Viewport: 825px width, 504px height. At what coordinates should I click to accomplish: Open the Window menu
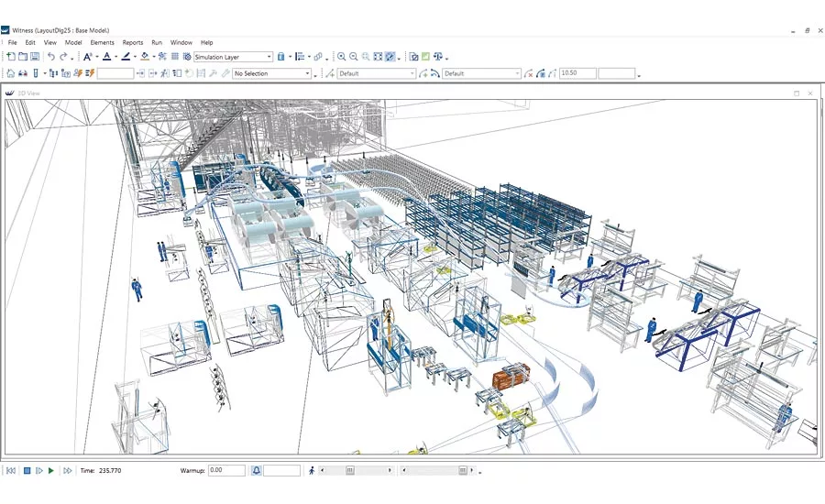(x=181, y=43)
